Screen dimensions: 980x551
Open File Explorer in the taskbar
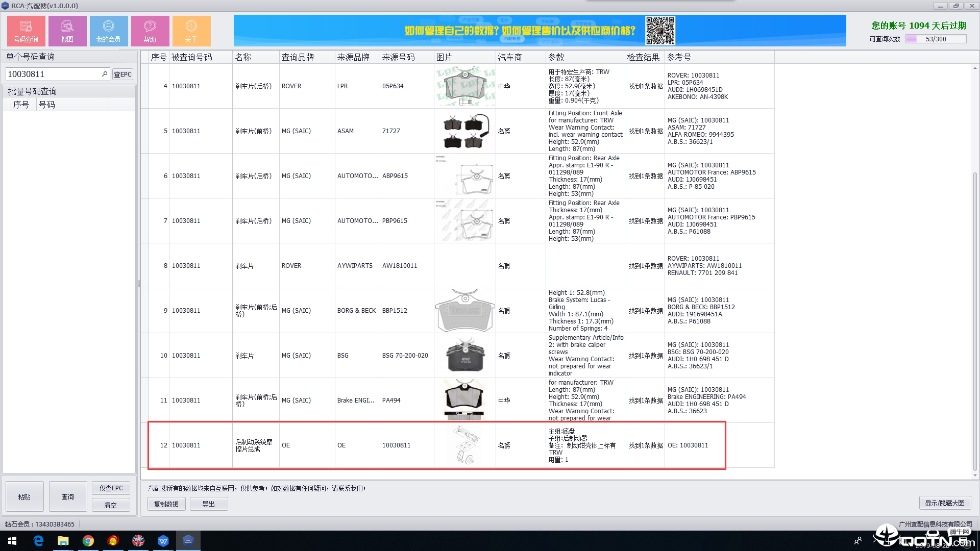coord(63,541)
